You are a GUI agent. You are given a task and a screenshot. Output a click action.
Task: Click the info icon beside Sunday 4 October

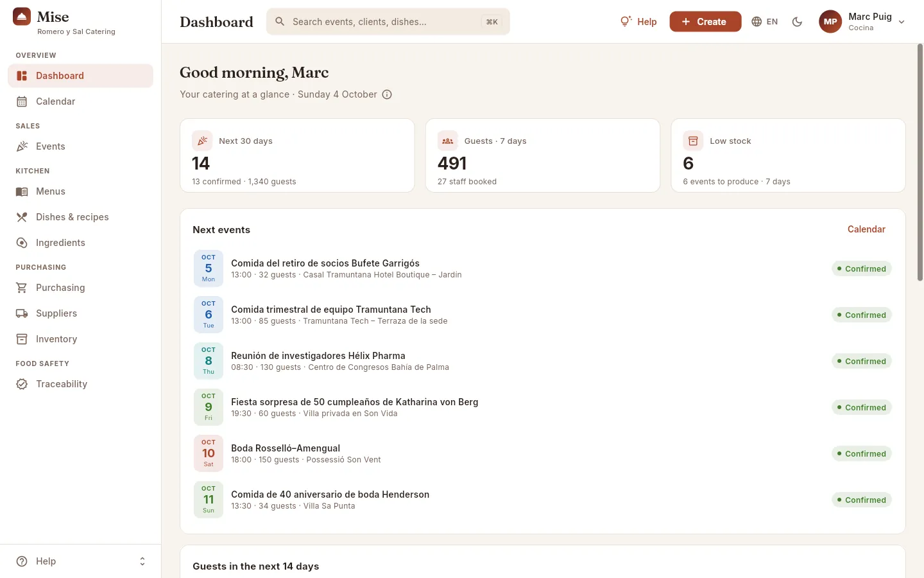pyautogui.click(x=387, y=94)
